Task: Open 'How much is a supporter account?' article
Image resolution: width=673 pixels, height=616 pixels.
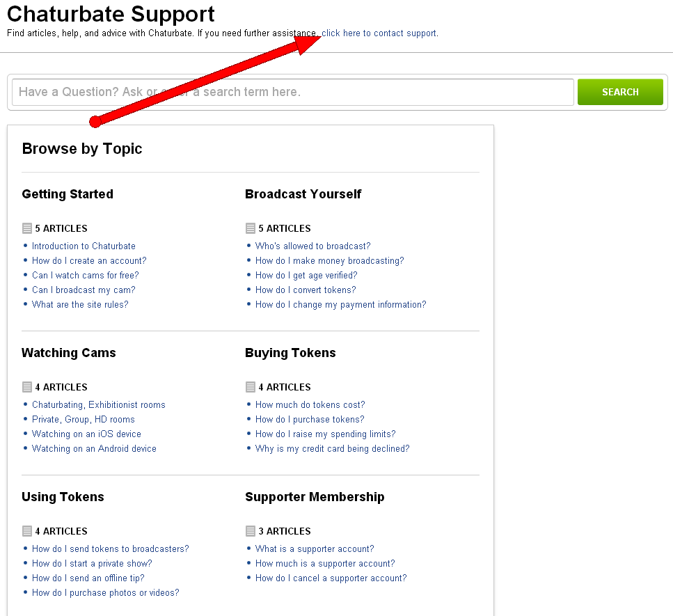Action: (x=325, y=564)
